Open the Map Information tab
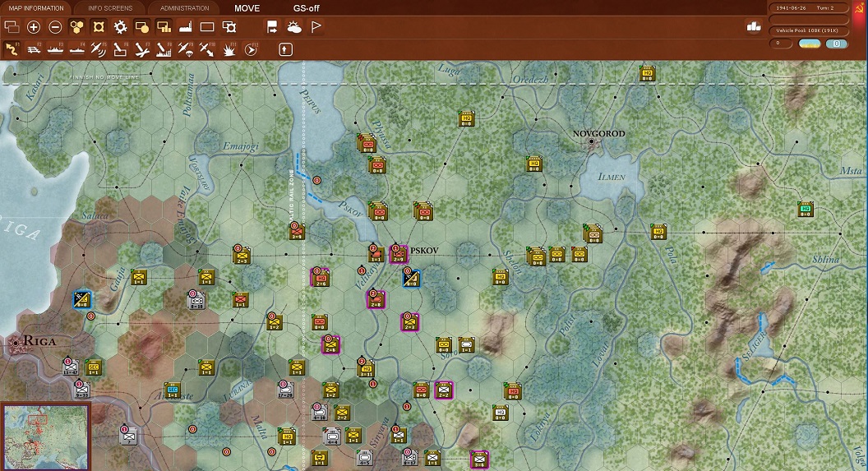 point(36,7)
